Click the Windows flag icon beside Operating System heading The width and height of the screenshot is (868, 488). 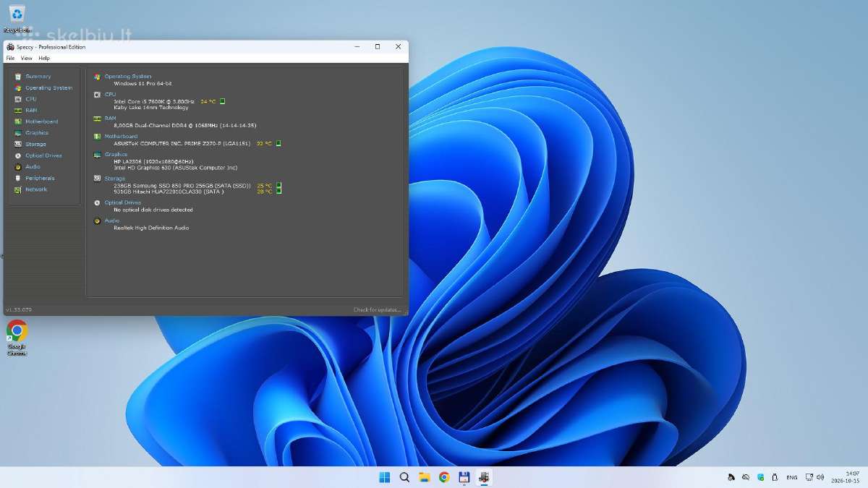98,77
